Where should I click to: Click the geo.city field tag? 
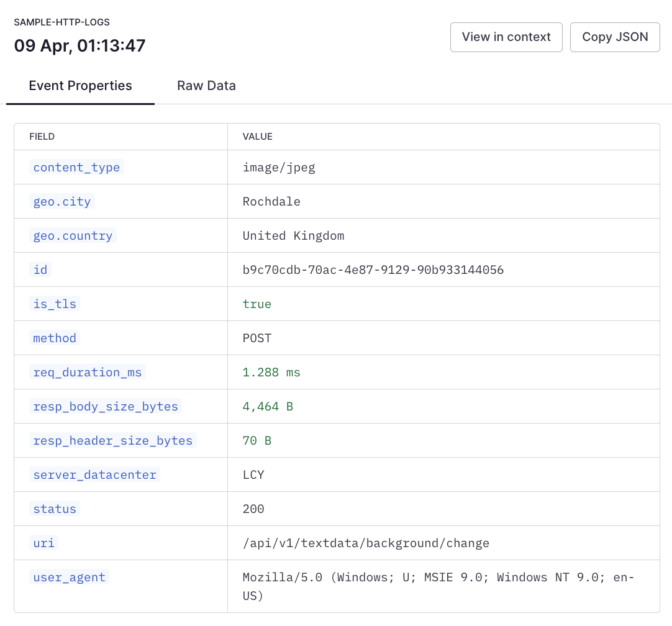62,201
